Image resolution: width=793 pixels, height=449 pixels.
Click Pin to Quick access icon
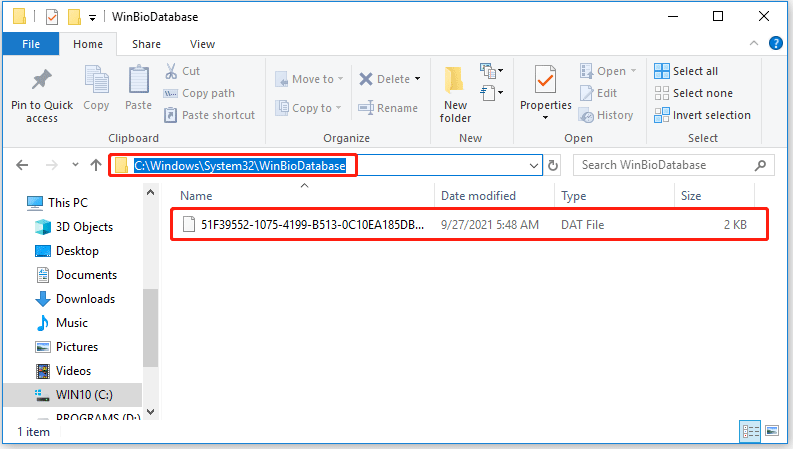[x=41, y=80]
